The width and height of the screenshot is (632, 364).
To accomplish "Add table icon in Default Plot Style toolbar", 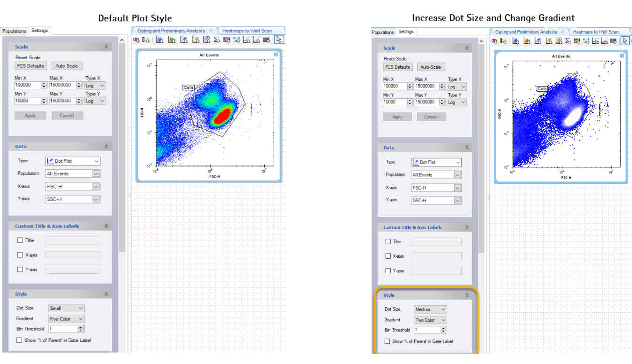I will tap(266, 40).
